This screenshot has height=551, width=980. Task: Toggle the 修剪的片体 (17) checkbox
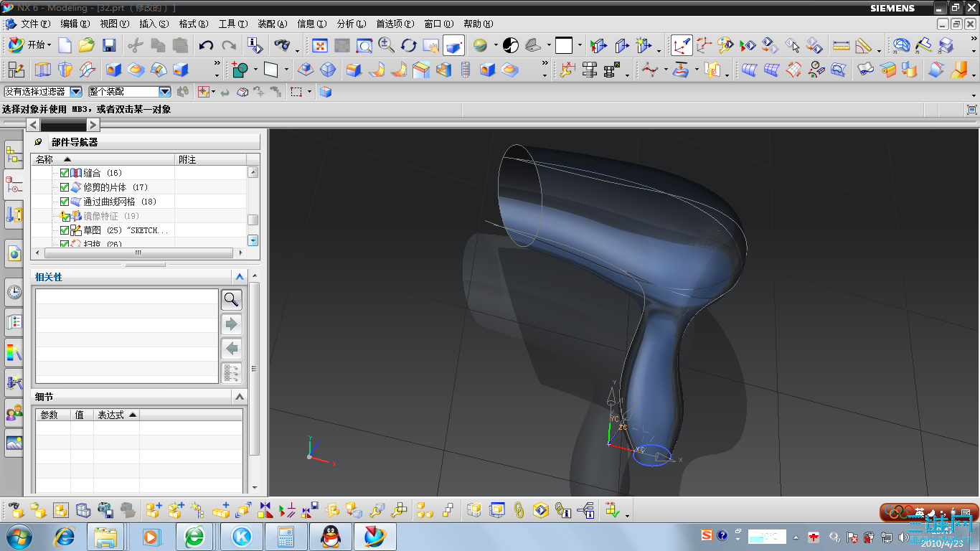65,187
